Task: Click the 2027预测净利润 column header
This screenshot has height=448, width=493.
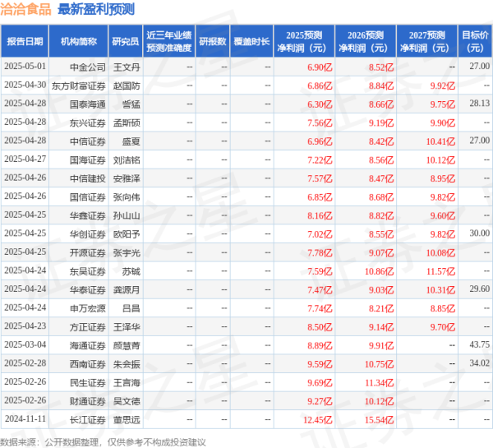Action: (x=426, y=41)
